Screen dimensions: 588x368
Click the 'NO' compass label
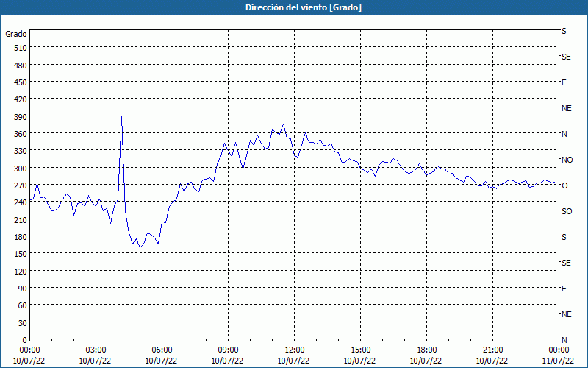pos(567,160)
